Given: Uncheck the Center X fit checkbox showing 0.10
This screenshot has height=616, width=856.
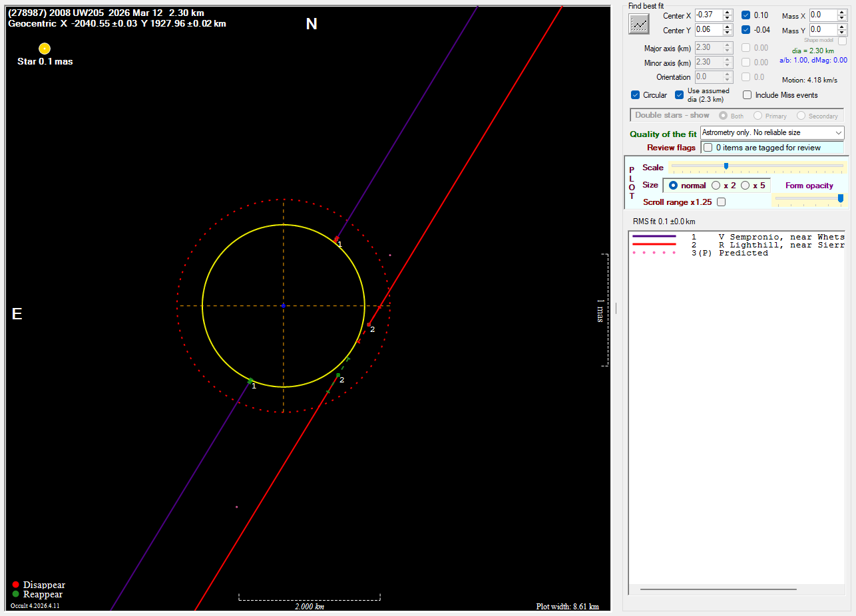Looking at the screenshot, I should [x=746, y=15].
